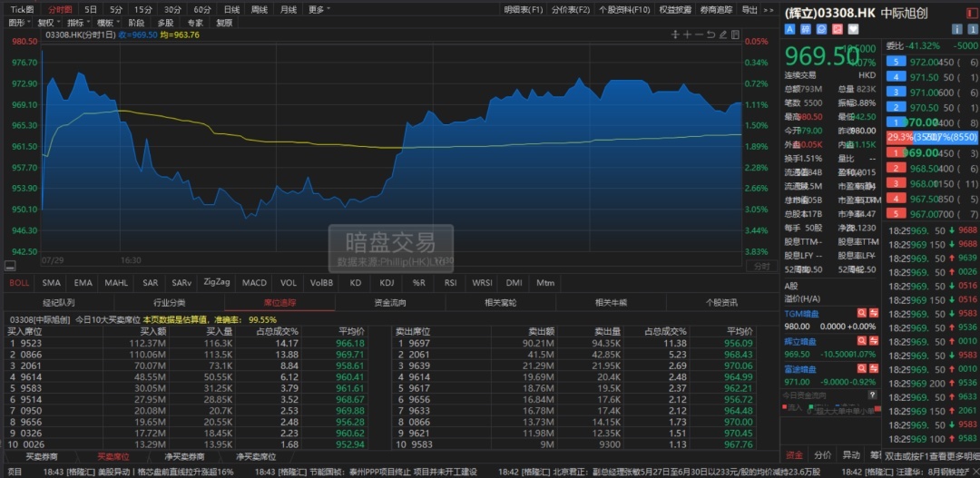Click bid level 5 red badge at 967.00
Image resolution: width=980 pixels, height=478 pixels.
click(x=897, y=214)
